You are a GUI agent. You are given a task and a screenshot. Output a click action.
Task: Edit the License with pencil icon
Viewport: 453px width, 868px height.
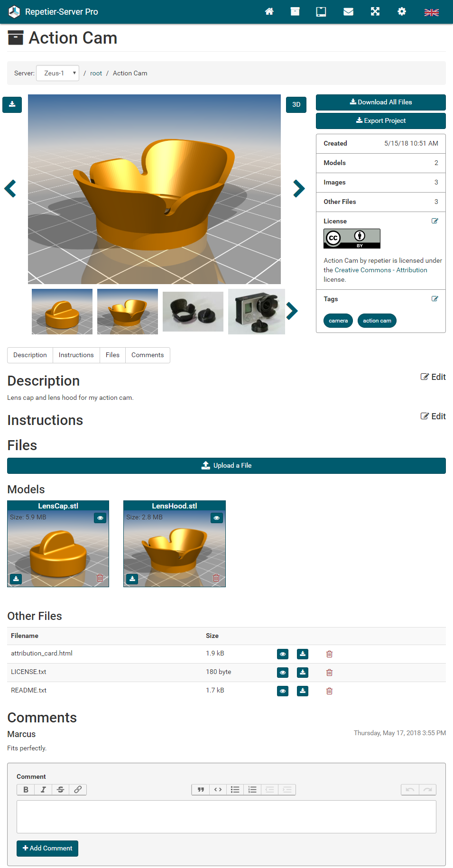click(435, 221)
